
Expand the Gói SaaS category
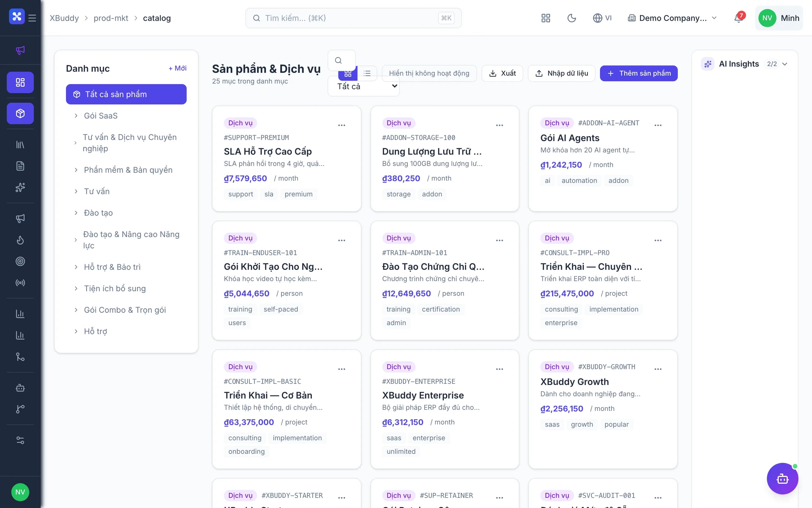tap(76, 116)
